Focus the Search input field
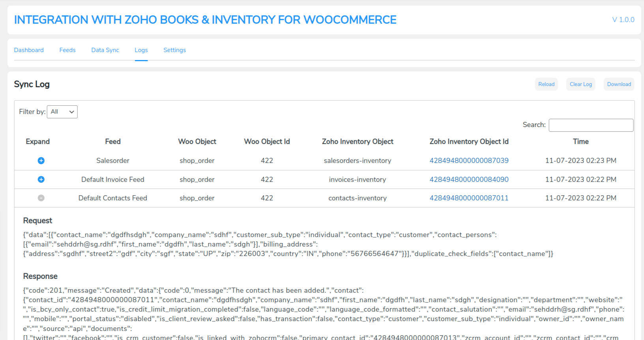The height and width of the screenshot is (340, 644). [x=591, y=125]
